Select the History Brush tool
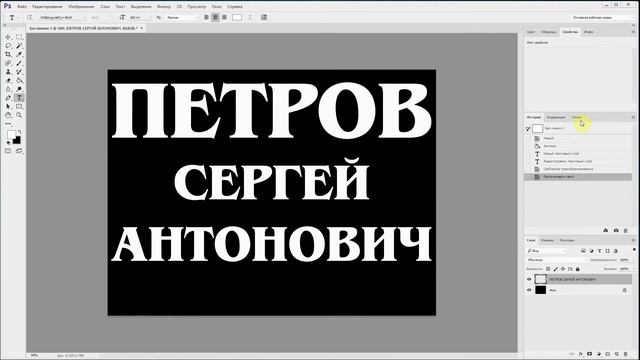The height and width of the screenshot is (360, 640). [19, 72]
